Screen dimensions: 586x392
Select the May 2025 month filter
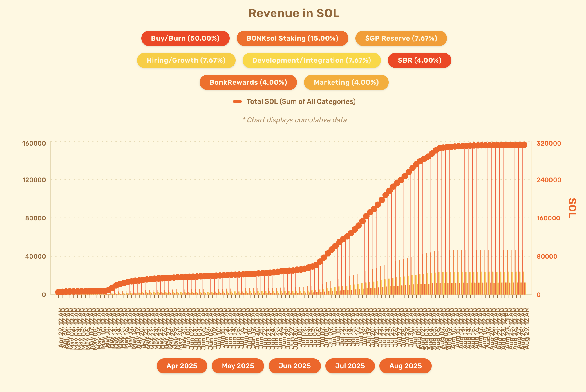click(238, 366)
